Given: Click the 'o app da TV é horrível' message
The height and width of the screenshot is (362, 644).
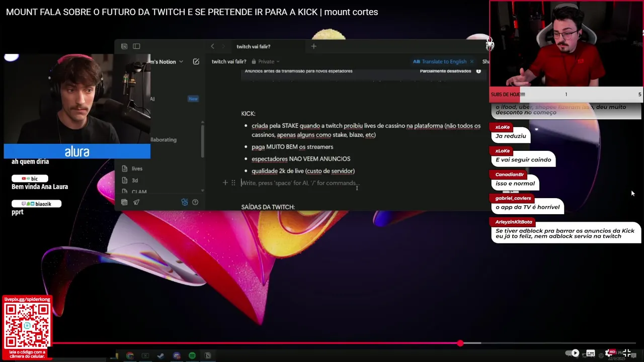Looking at the screenshot, I should coord(527,207).
